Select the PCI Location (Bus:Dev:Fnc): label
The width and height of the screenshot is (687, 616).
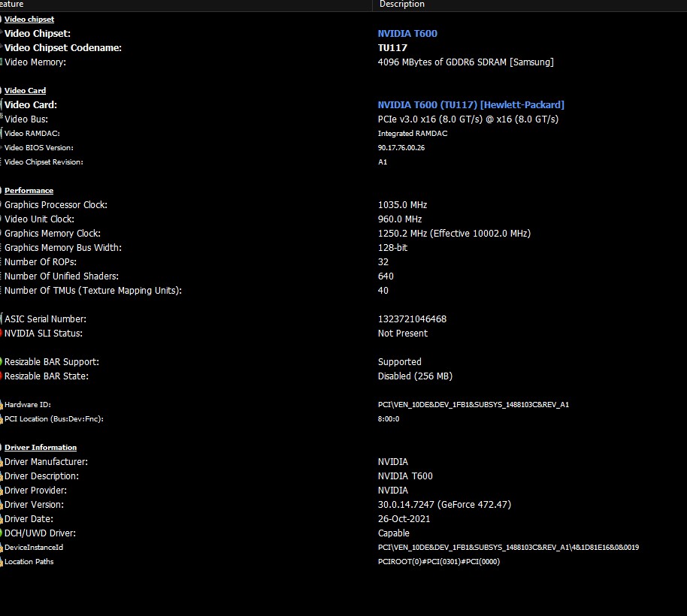coord(54,419)
